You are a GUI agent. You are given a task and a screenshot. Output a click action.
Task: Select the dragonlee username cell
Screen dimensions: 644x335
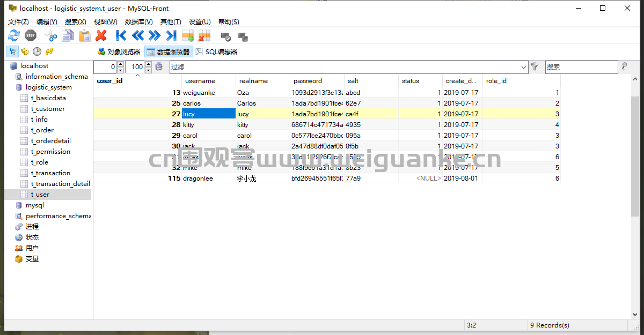coord(209,178)
